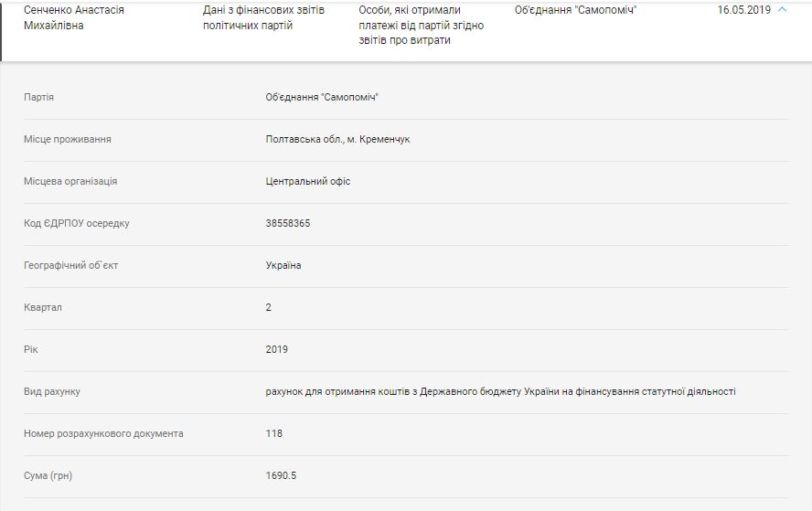Click document number 118

point(274,433)
